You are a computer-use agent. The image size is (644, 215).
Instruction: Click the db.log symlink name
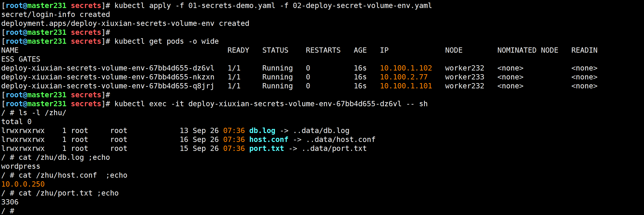point(262,131)
